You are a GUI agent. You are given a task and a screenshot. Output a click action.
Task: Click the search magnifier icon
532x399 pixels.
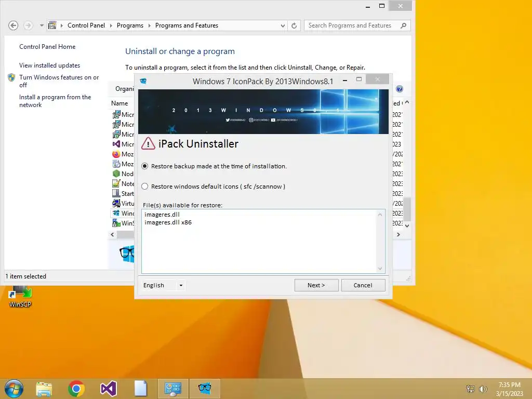(x=403, y=25)
